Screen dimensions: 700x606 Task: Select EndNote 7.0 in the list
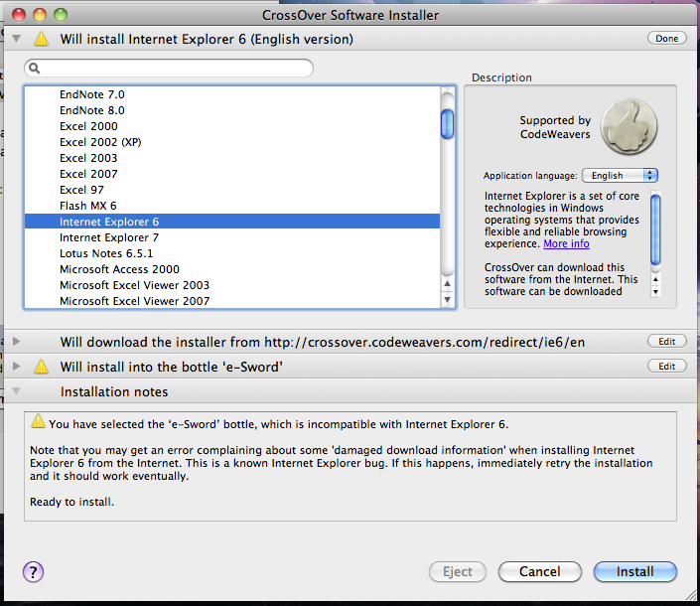tap(232, 94)
